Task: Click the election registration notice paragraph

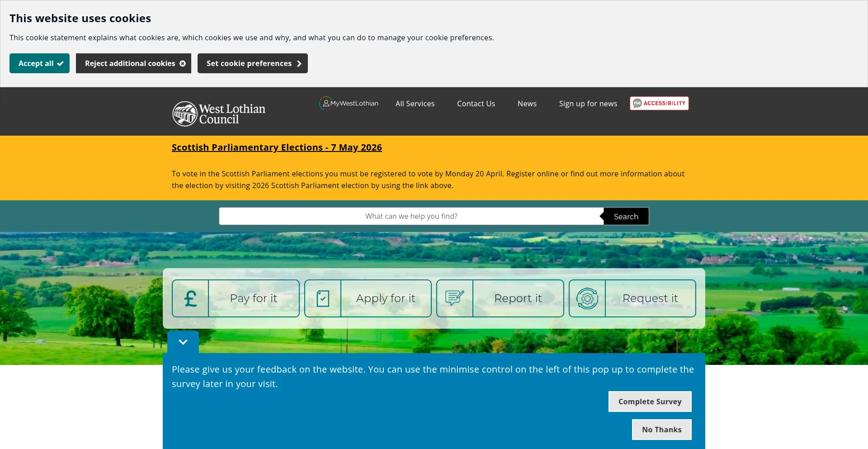Action: point(428,180)
